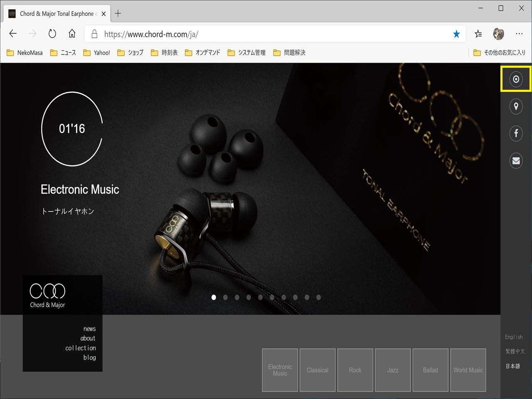Viewport: 532px width, 399px height.
Task: Select the World Music category tile
Action: (468, 370)
